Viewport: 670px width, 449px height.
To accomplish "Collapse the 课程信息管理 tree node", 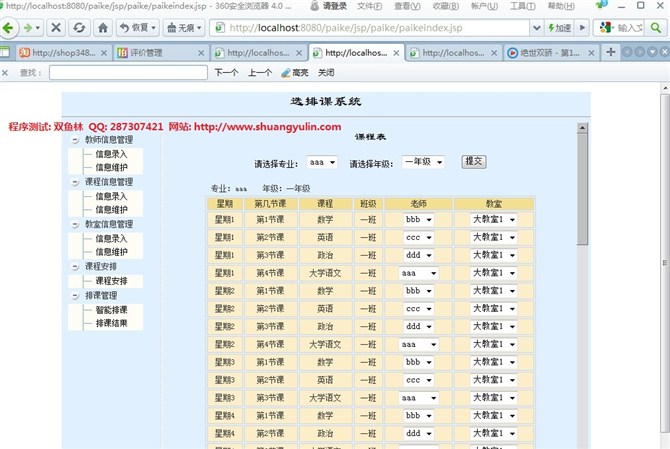I will (75, 182).
